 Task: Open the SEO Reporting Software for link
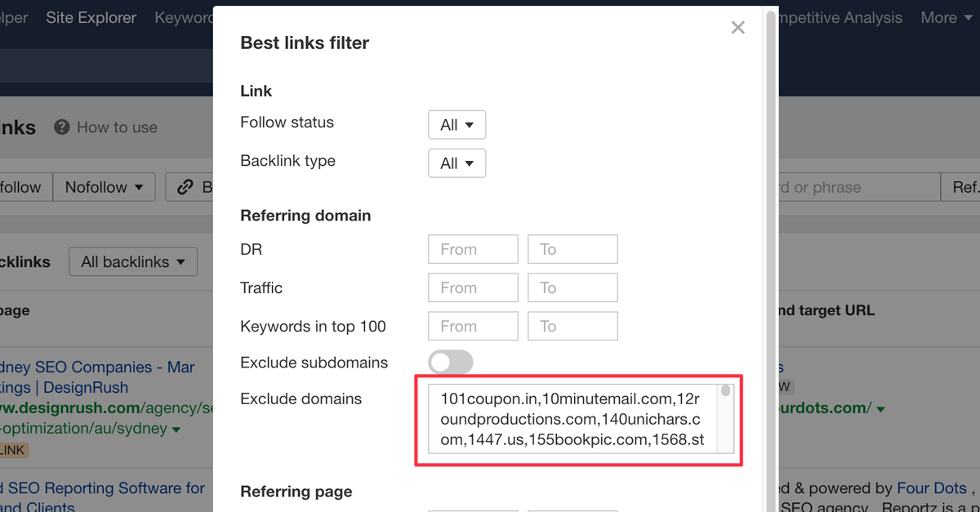click(103, 488)
